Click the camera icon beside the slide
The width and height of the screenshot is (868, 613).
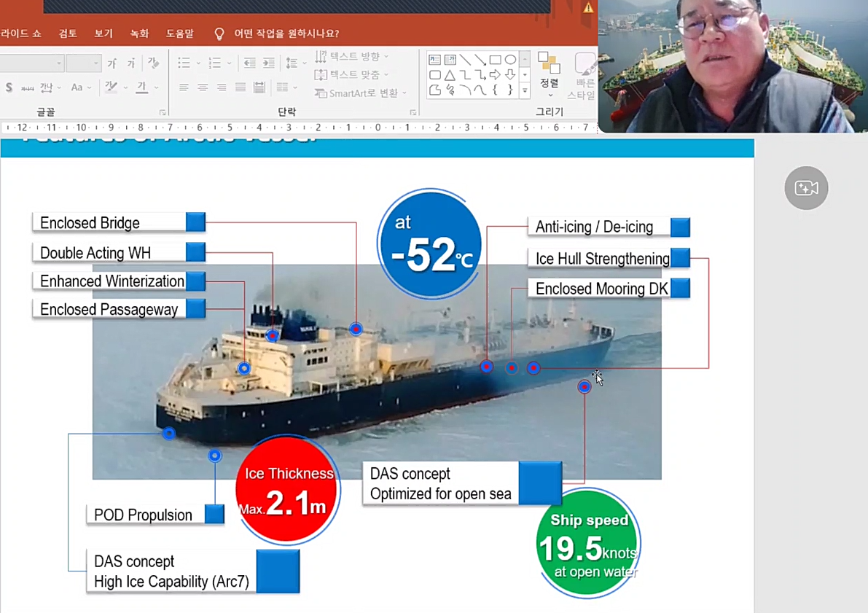806,188
